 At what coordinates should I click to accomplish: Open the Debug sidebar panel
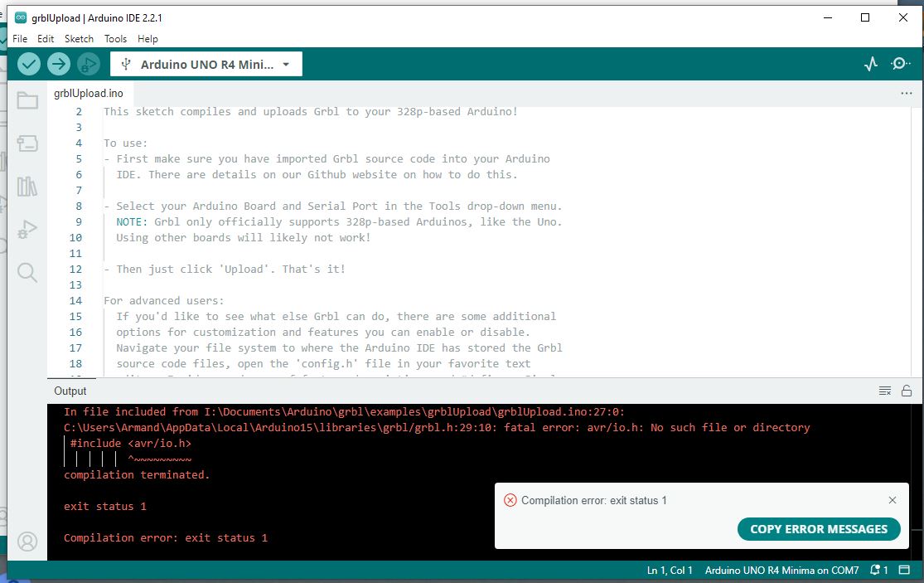27,230
